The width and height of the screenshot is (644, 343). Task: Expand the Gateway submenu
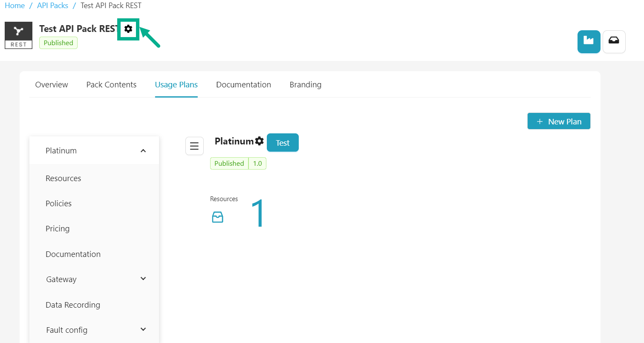[x=143, y=279]
